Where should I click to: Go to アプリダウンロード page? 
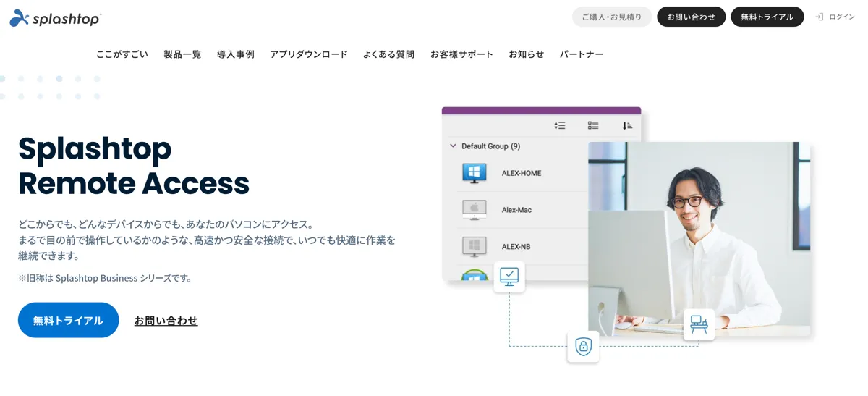[308, 54]
